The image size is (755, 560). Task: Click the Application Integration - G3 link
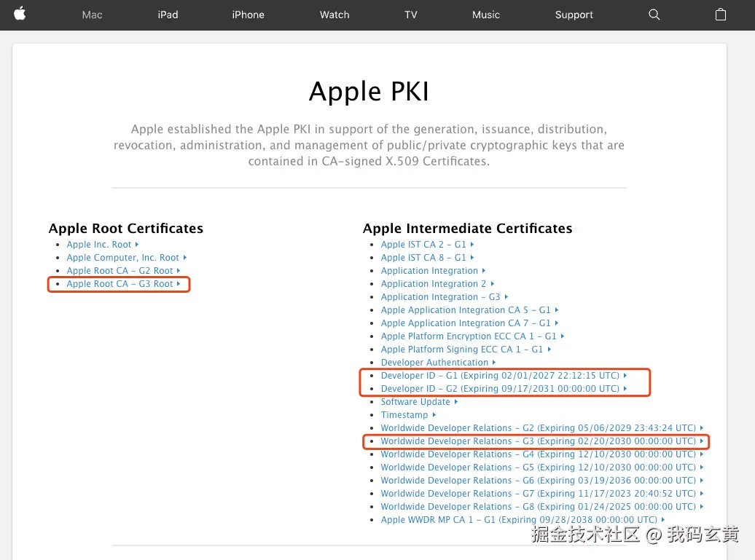[x=445, y=297]
